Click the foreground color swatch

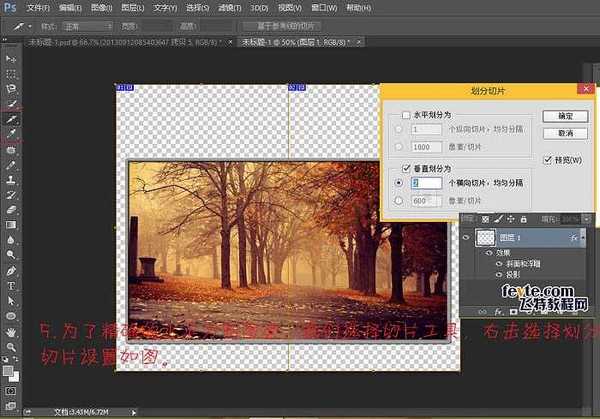click(x=8, y=369)
